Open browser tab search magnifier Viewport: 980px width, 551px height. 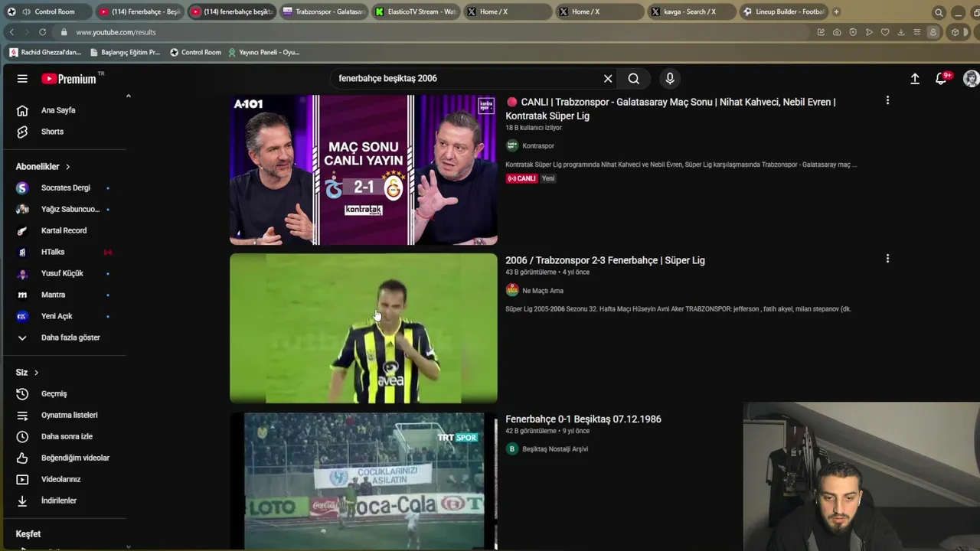(939, 12)
